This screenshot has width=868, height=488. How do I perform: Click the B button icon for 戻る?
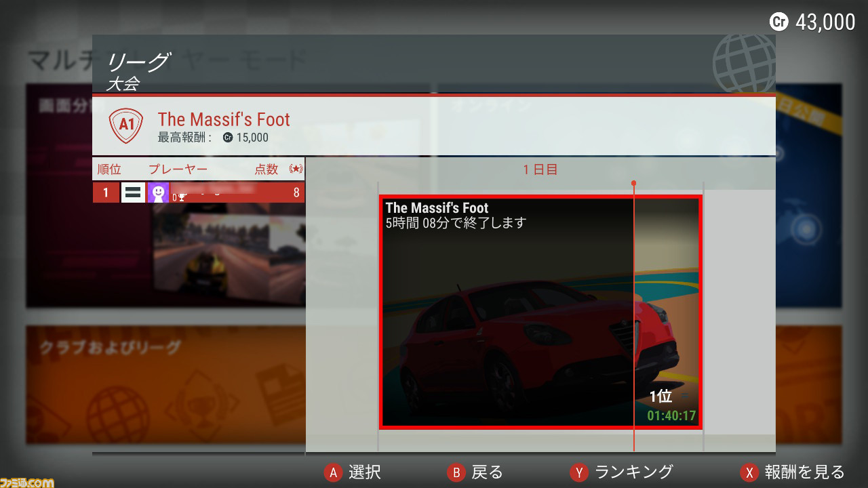[456, 472]
